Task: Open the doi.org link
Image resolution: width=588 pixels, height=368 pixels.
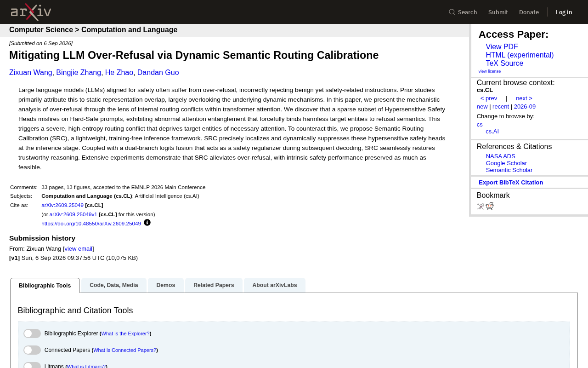Action: tap(91, 224)
